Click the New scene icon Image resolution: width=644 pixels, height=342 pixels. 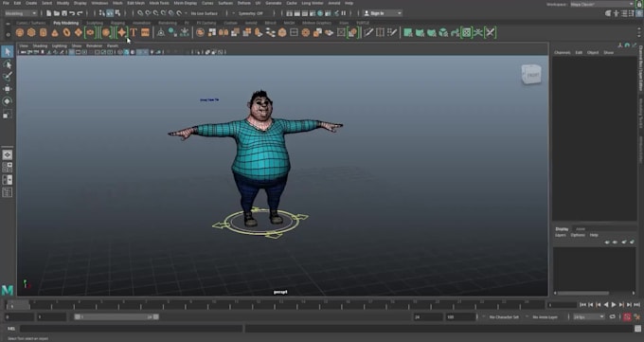[x=48, y=13]
